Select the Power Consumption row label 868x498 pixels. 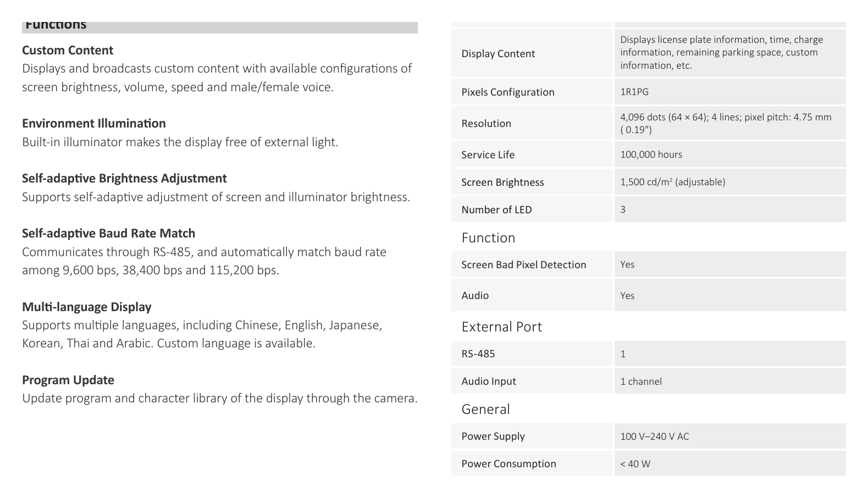[x=509, y=464]
